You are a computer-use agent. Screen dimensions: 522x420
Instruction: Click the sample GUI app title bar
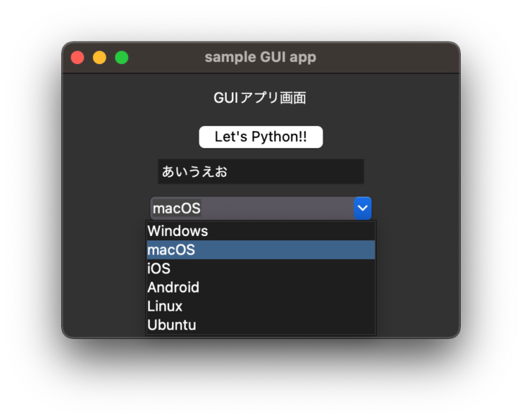[261, 58]
